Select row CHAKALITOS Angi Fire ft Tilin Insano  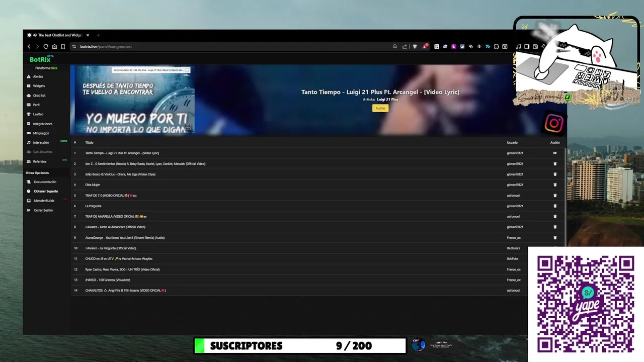point(316,290)
